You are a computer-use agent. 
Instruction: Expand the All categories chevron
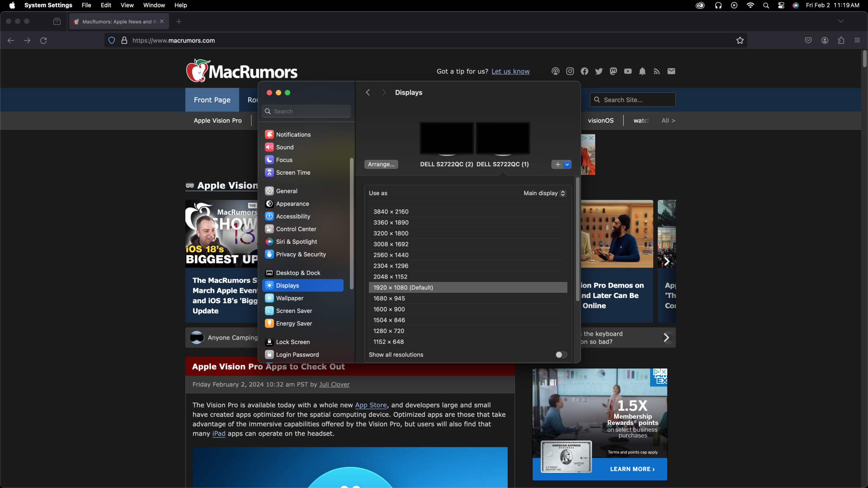[668, 121]
